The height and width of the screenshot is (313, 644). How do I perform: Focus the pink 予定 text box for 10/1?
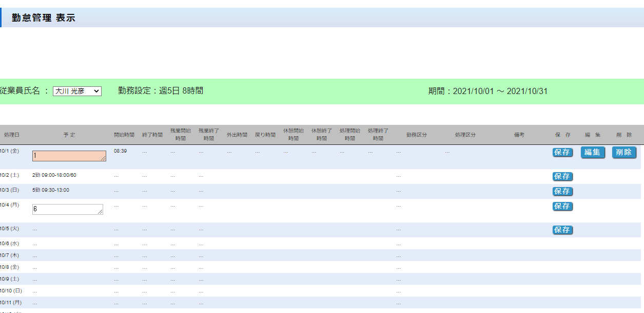[68, 156]
